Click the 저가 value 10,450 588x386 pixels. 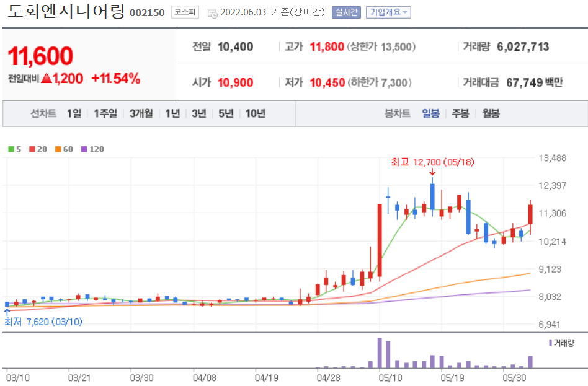point(327,82)
